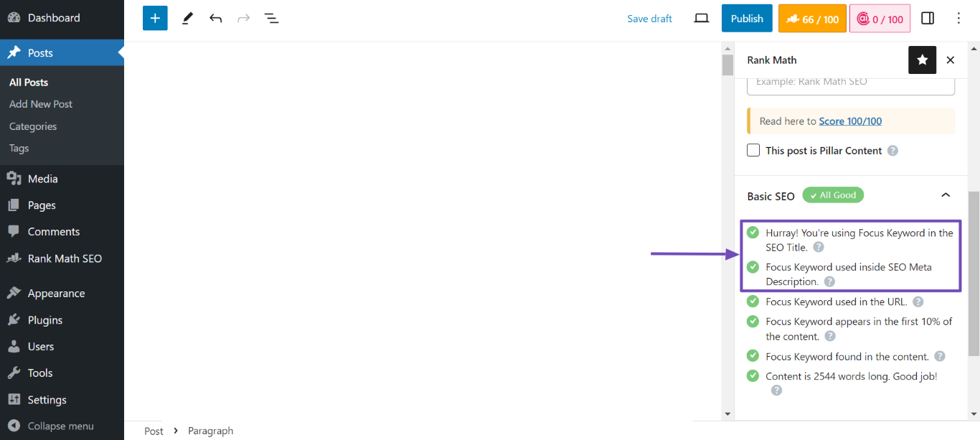Screen dimensions: 980x440
Task: Open the Plugins menu
Action: [x=62, y=320]
